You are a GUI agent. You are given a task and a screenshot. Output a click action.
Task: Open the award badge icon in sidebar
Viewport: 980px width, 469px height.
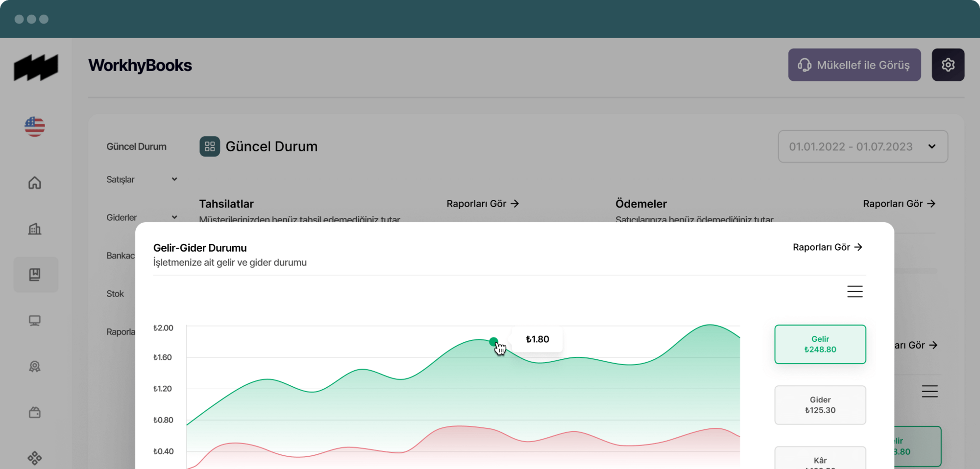coord(35,366)
